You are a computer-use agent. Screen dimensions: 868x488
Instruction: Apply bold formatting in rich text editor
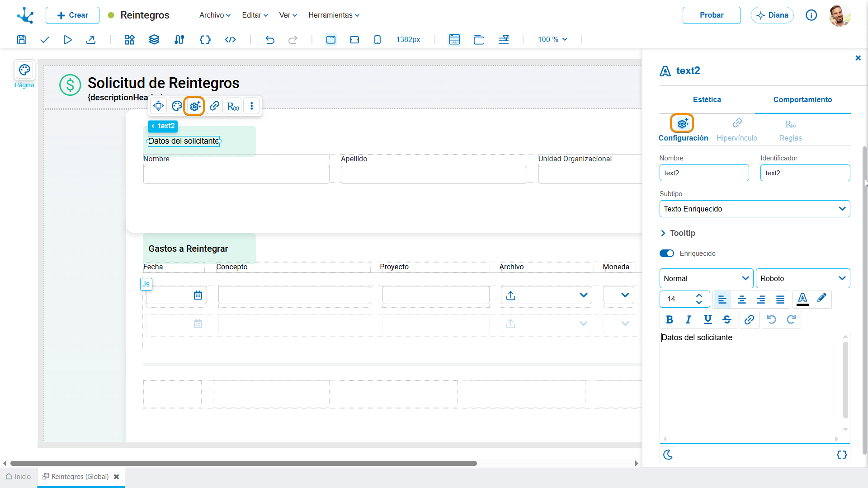(x=670, y=319)
